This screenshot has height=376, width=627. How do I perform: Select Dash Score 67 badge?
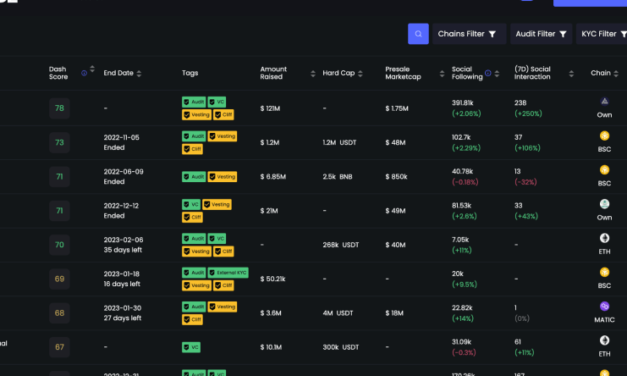pos(60,347)
